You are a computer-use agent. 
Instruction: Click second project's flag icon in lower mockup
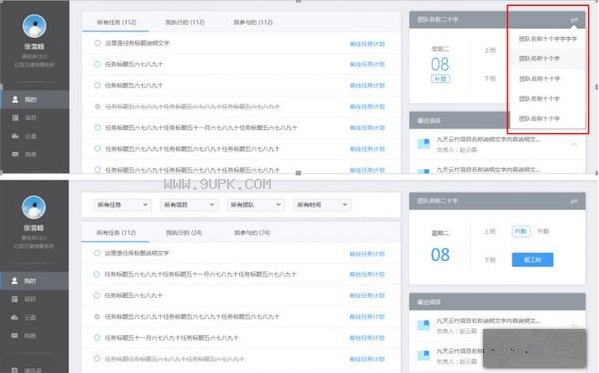click(x=424, y=355)
